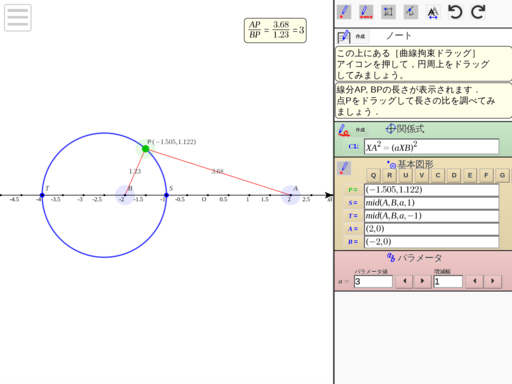
Task: Select the curve-constrained drag tool
Action: pos(366,12)
